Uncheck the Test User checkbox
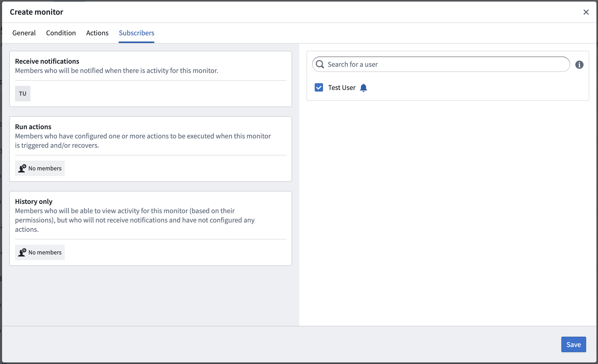Viewport: 598px width, 364px height. [319, 88]
